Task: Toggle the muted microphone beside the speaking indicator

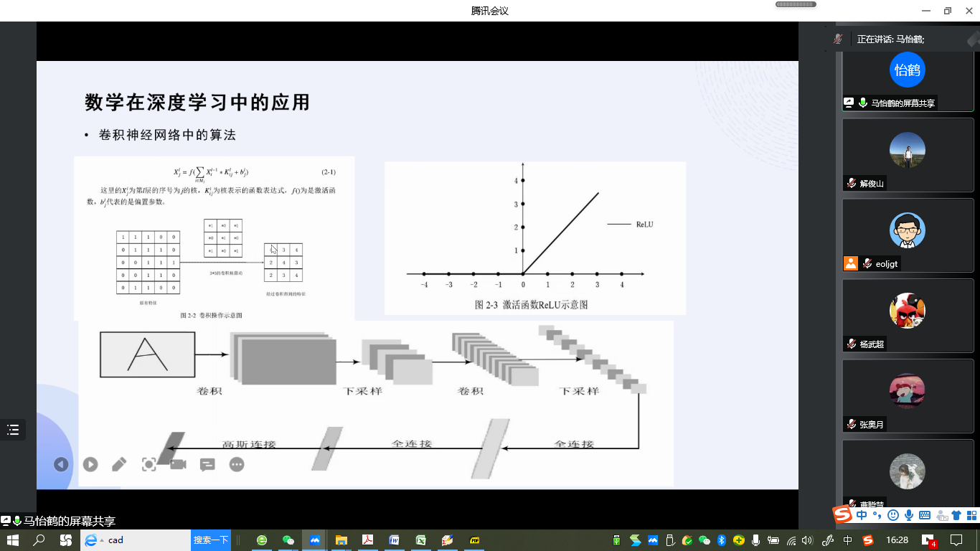Action: click(x=837, y=39)
